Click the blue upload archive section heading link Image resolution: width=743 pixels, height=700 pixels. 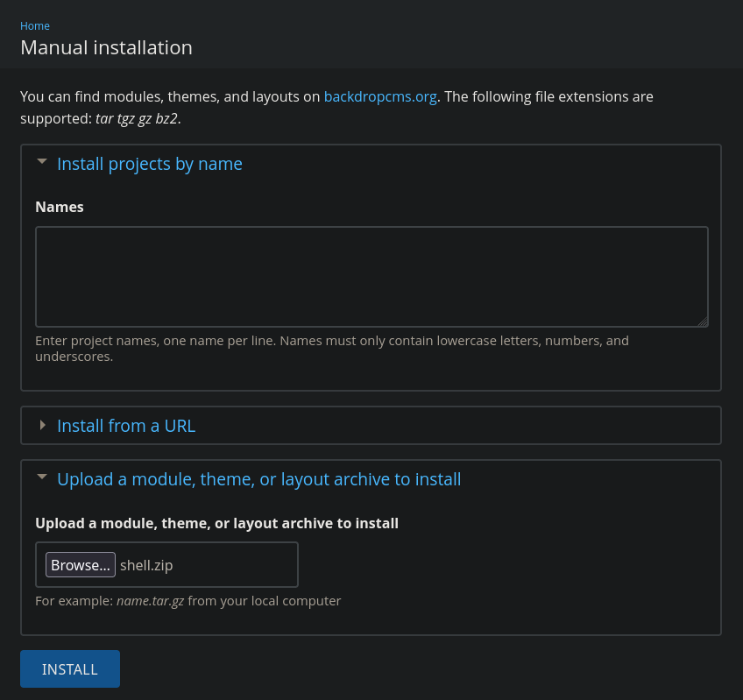click(x=258, y=479)
